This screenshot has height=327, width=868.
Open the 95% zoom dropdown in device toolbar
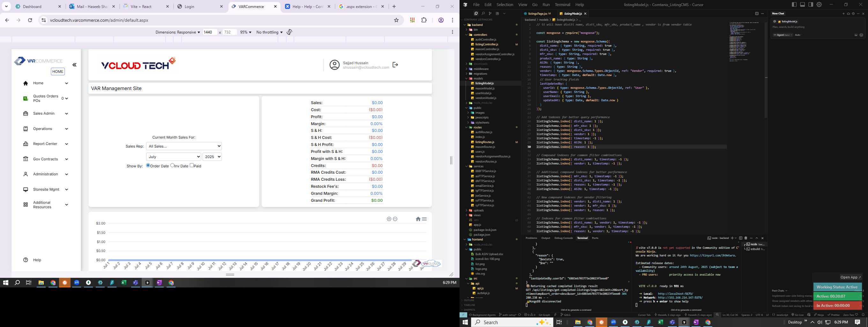(x=246, y=32)
